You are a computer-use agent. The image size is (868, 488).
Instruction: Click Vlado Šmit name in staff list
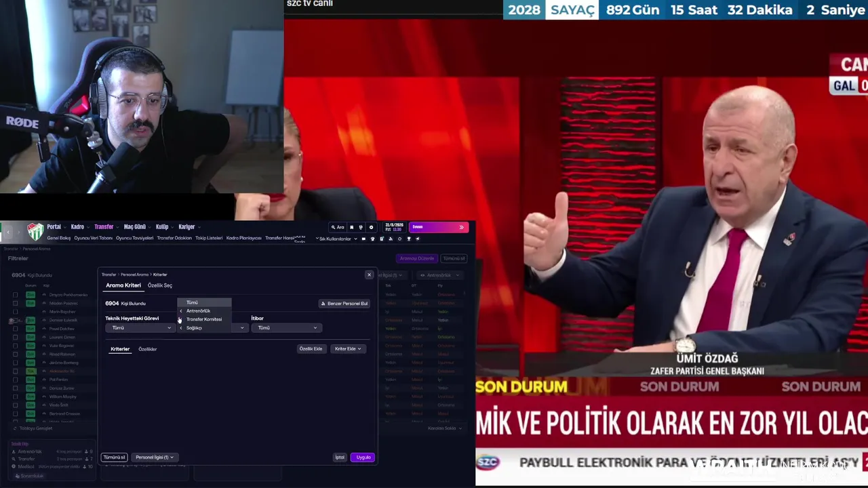pos(59,405)
